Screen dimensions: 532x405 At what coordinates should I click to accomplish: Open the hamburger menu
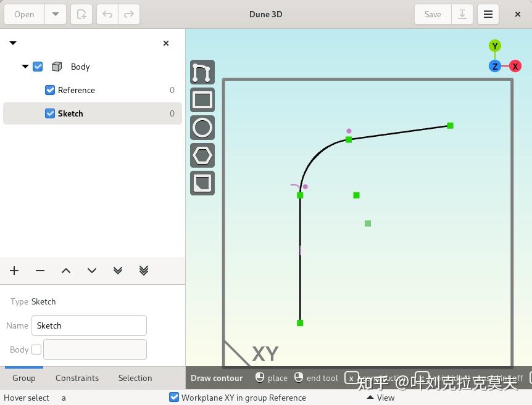point(488,14)
